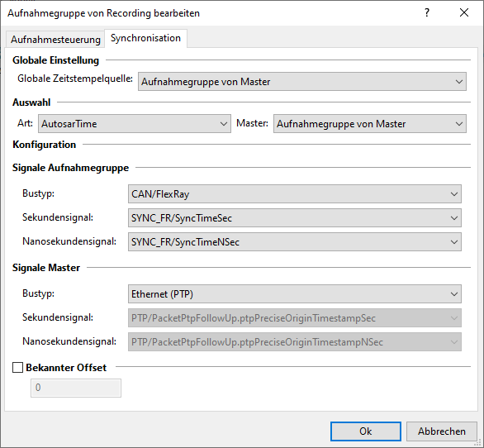484x448 pixels.
Task: Open the Master dropdown in Auswahl
Action: [370, 124]
